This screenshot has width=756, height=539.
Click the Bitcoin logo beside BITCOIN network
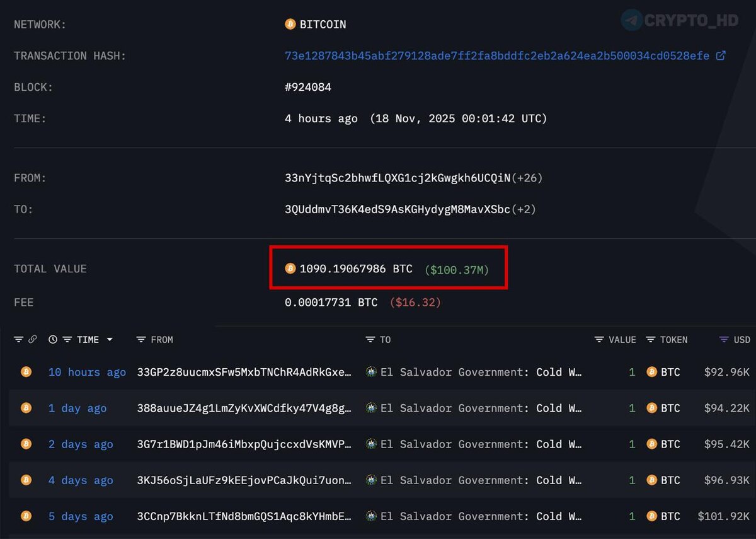tap(290, 24)
